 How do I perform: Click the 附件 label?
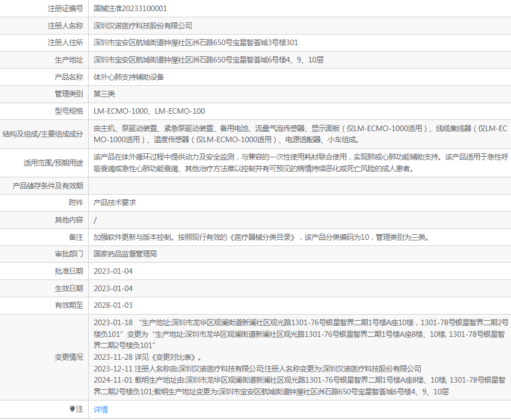(x=76, y=202)
